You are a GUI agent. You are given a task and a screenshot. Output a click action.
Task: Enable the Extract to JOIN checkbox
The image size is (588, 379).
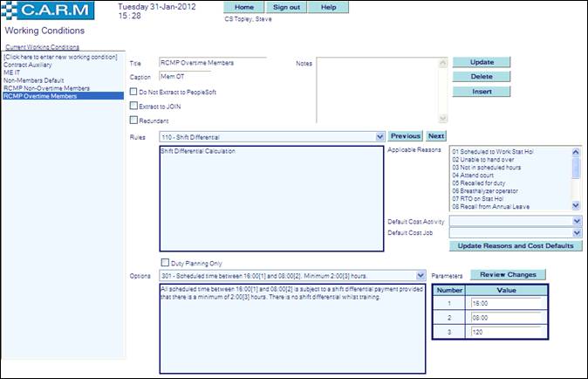click(x=133, y=106)
